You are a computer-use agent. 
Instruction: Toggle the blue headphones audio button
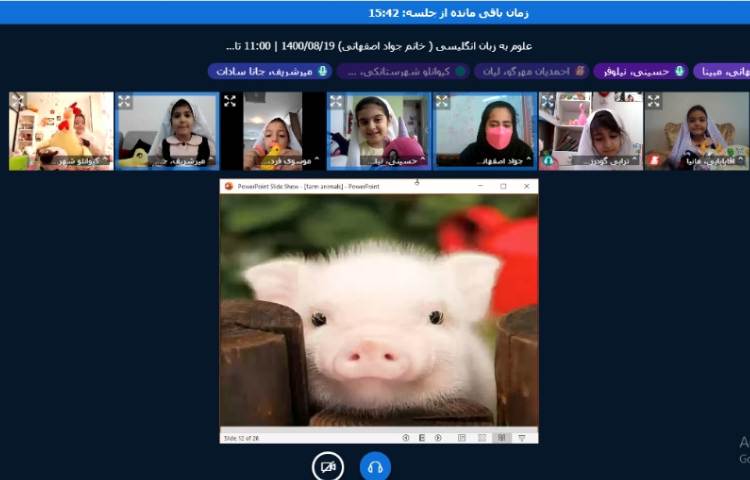click(x=375, y=467)
